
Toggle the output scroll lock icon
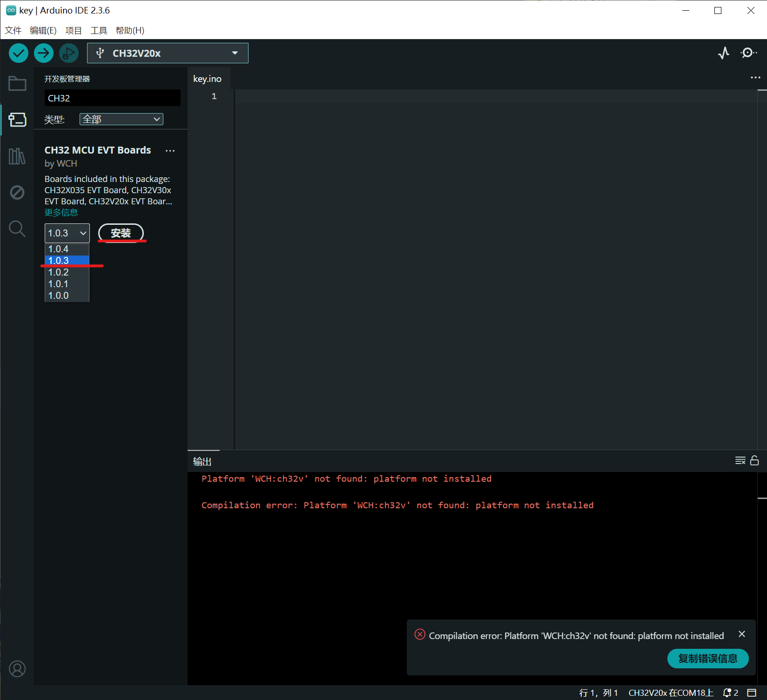pyautogui.click(x=754, y=460)
